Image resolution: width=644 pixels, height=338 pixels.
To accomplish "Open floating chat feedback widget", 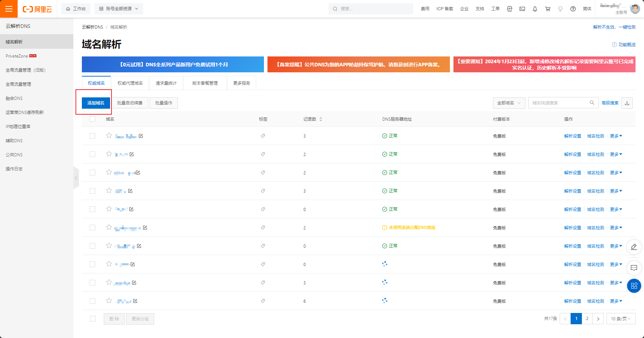I will [x=634, y=268].
